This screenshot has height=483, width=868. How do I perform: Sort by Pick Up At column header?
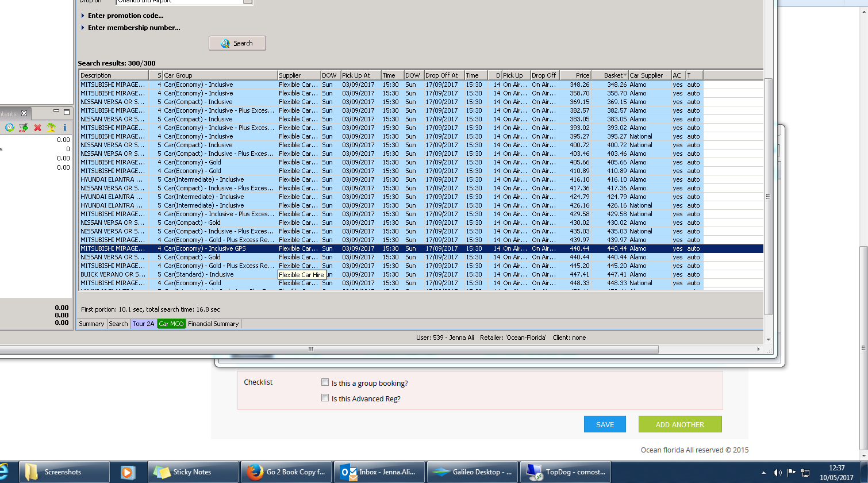tap(360, 75)
